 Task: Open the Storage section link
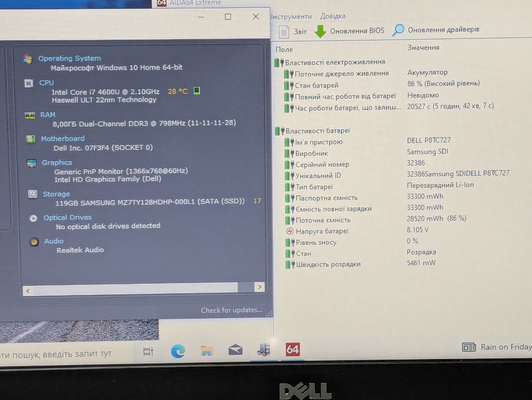[57, 194]
